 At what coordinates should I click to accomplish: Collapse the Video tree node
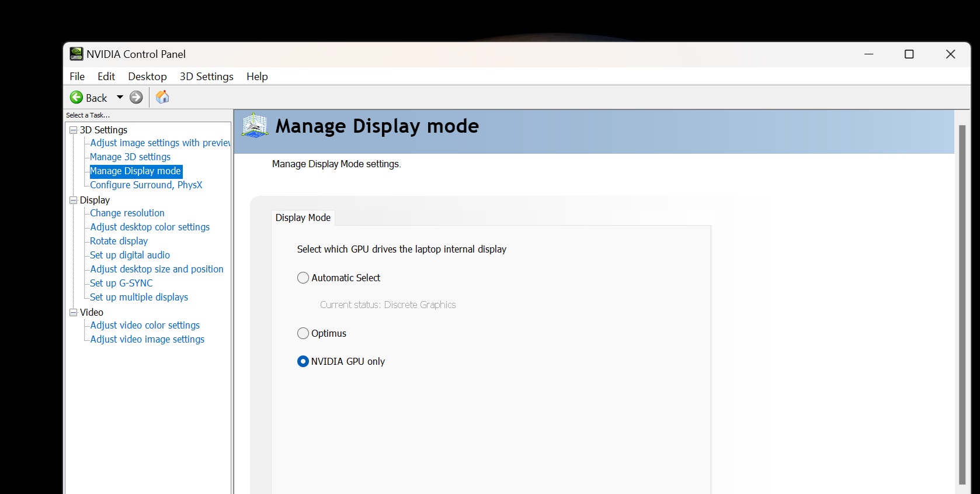tap(74, 312)
